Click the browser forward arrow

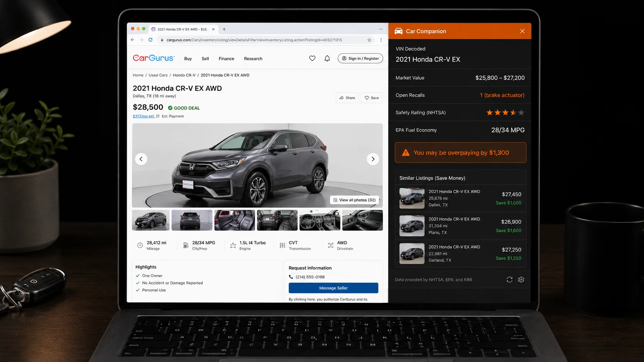pyautogui.click(x=141, y=40)
